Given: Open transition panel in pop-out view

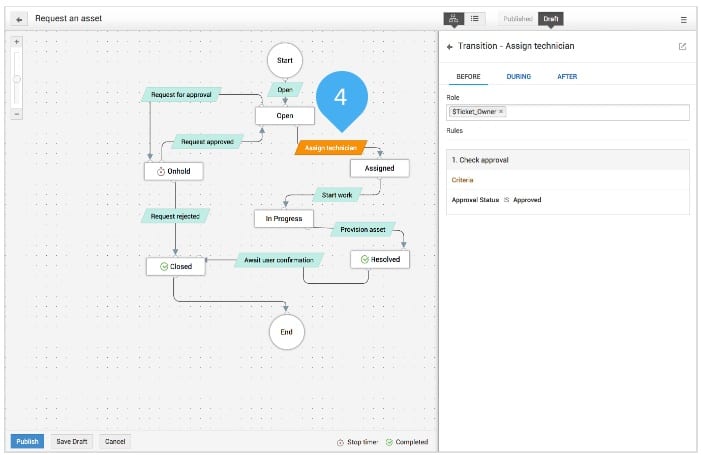Looking at the screenshot, I should pyautogui.click(x=682, y=46).
